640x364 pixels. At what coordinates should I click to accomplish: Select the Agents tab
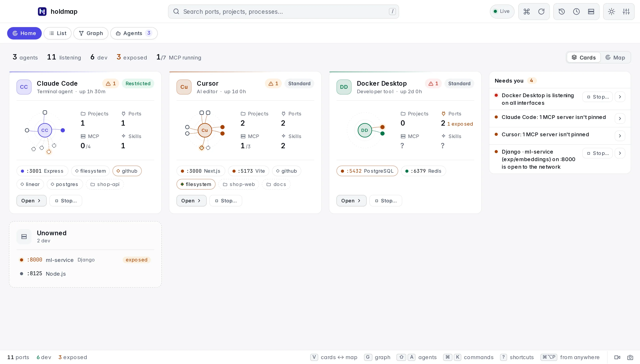[134, 33]
